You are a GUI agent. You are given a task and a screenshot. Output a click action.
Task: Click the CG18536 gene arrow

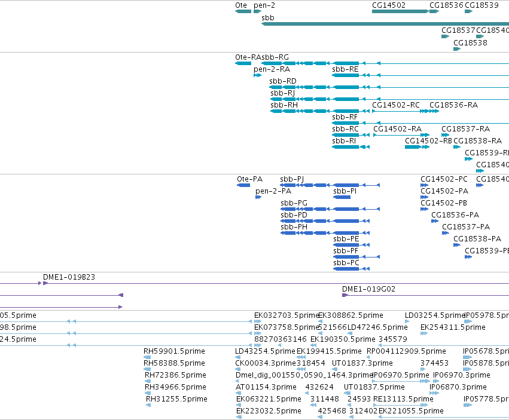pos(434,11)
